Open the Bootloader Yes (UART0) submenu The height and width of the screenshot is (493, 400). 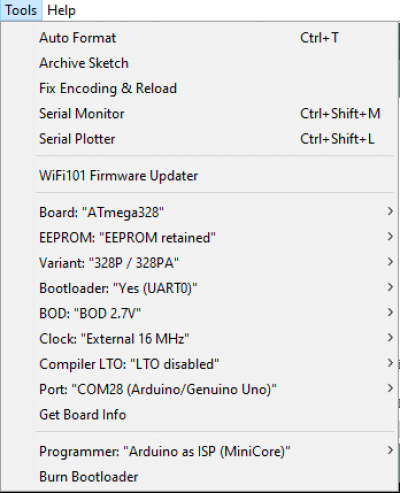tap(215, 288)
